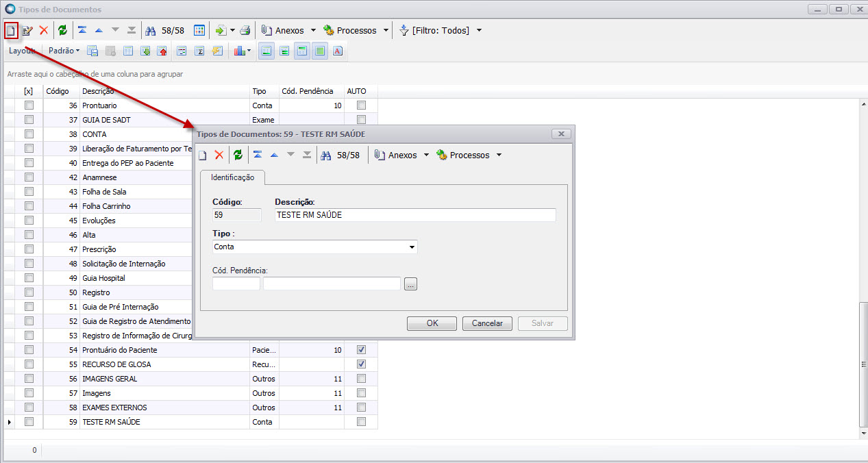The height and width of the screenshot is (463, 868).
Task: Click the red Delete X in main toolbar
Action: click(44, 31)
